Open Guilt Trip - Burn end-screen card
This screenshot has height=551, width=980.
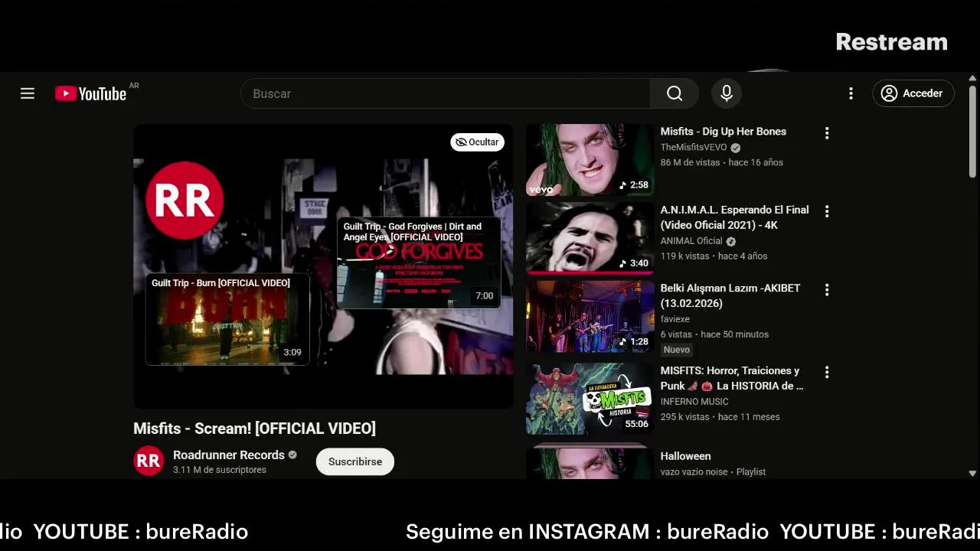(227, 319)
